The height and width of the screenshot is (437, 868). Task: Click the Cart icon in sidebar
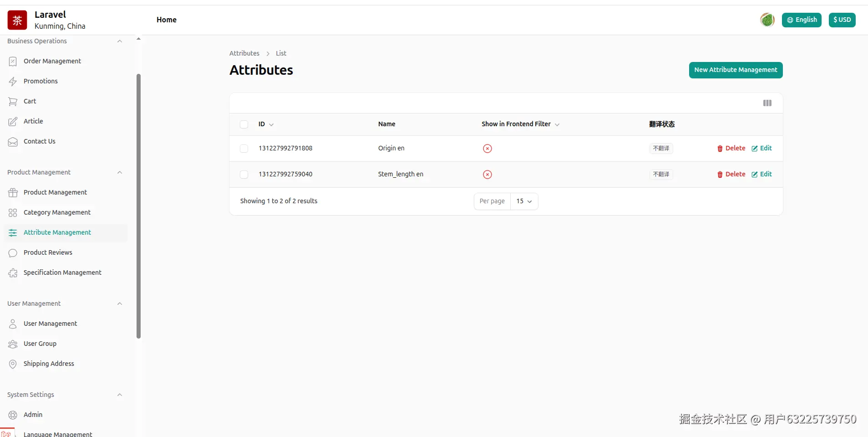[13, 102]
